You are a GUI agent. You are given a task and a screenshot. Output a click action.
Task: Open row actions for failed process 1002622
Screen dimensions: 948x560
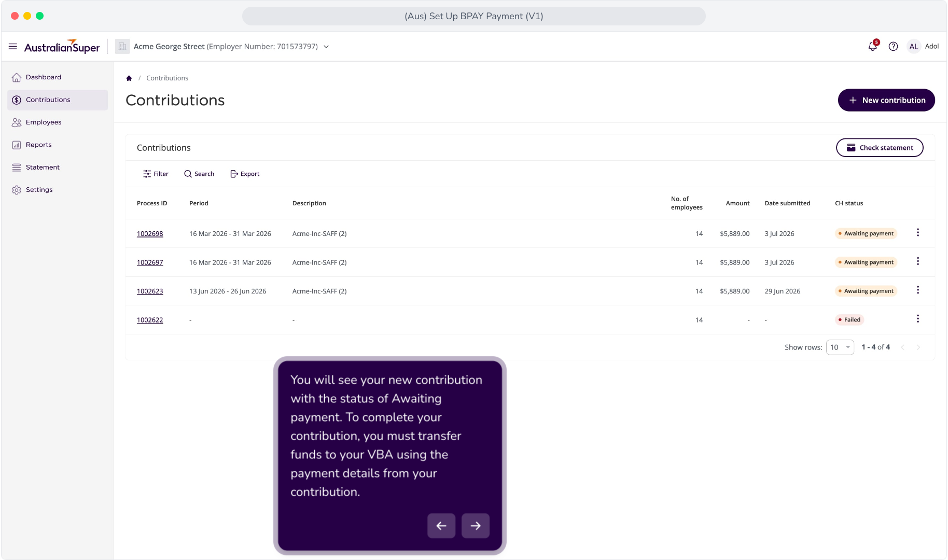(x=918, y=319)
